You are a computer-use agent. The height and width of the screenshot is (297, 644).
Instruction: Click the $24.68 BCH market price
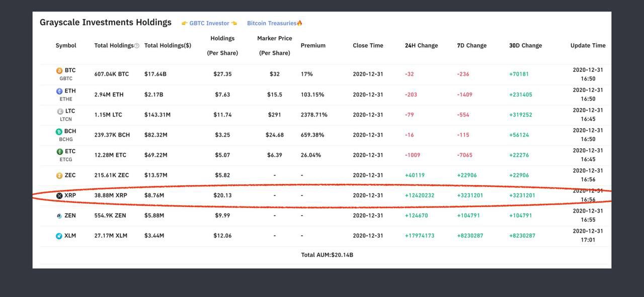coord(275,135)
